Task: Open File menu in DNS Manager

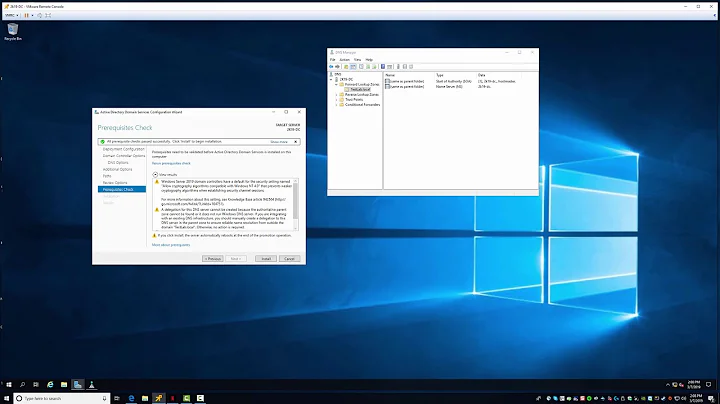Action: point(332,60)
